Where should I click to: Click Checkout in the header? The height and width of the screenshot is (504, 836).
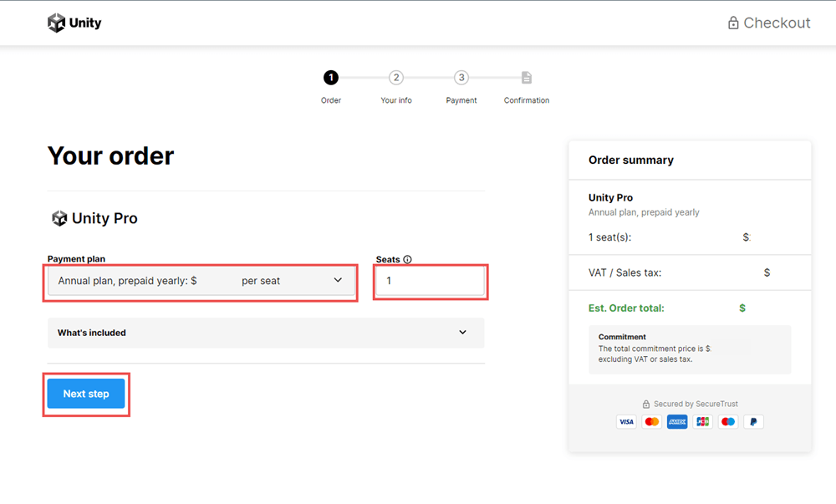(777, 23)
